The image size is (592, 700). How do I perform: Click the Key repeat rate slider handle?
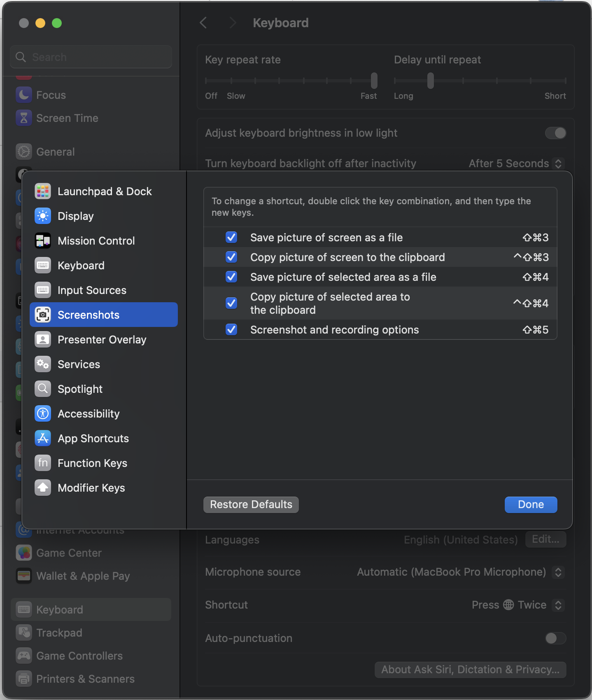[374, 81]
